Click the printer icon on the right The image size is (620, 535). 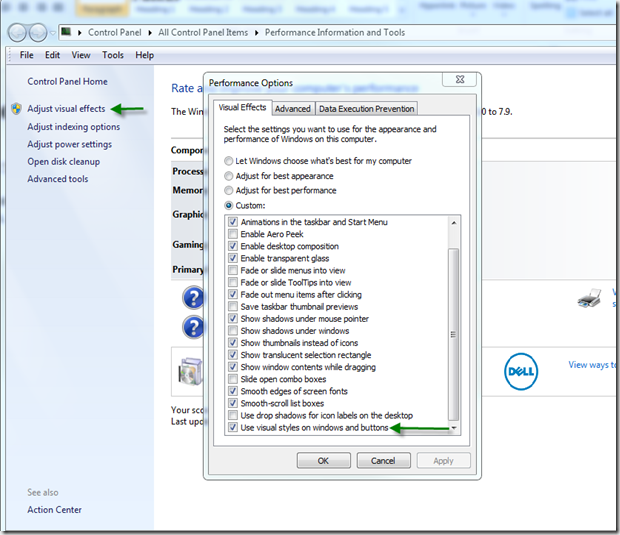pos(590,298)
